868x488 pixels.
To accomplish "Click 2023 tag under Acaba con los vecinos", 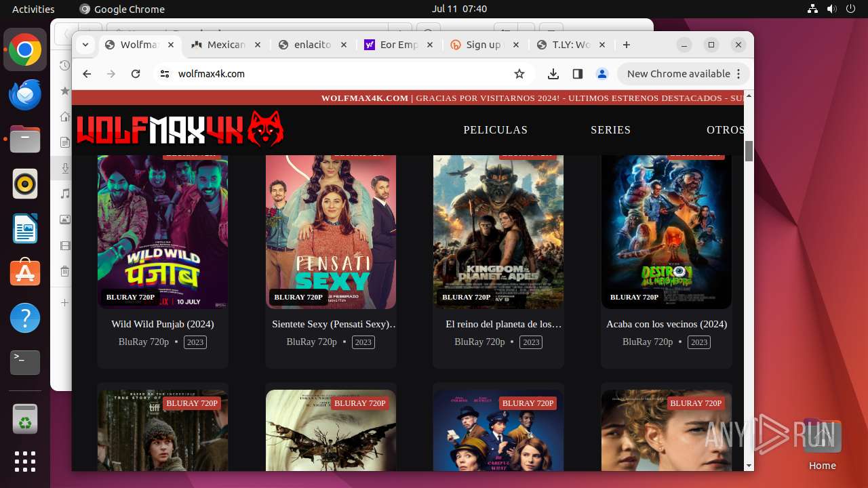I will pos(699,342).
